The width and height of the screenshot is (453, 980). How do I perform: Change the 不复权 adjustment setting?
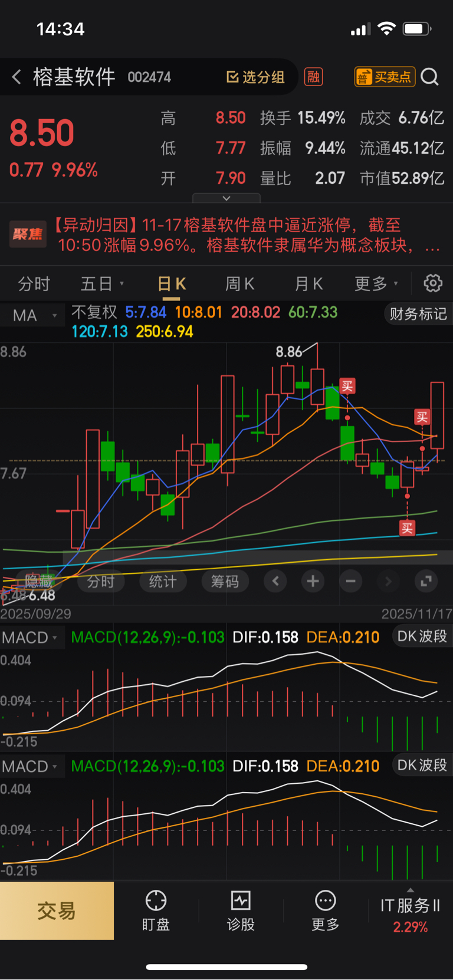[94, 312]
